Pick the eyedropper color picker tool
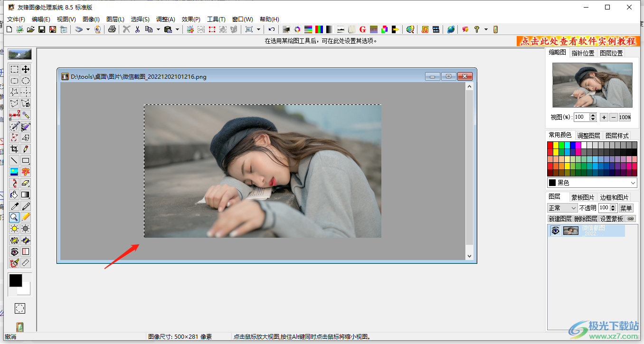The height and width of the screenshot is (344, 644). [x=15, y=206]
